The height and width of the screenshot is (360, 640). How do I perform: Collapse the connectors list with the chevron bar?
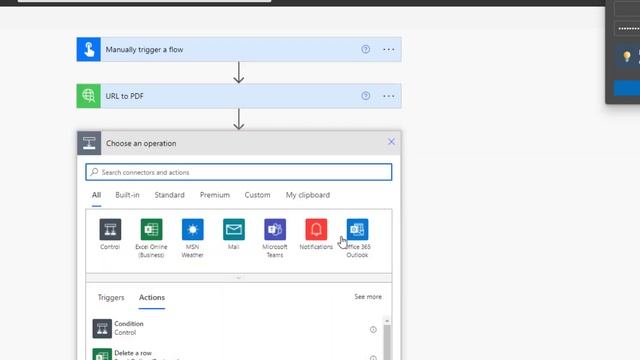(239, 278)
